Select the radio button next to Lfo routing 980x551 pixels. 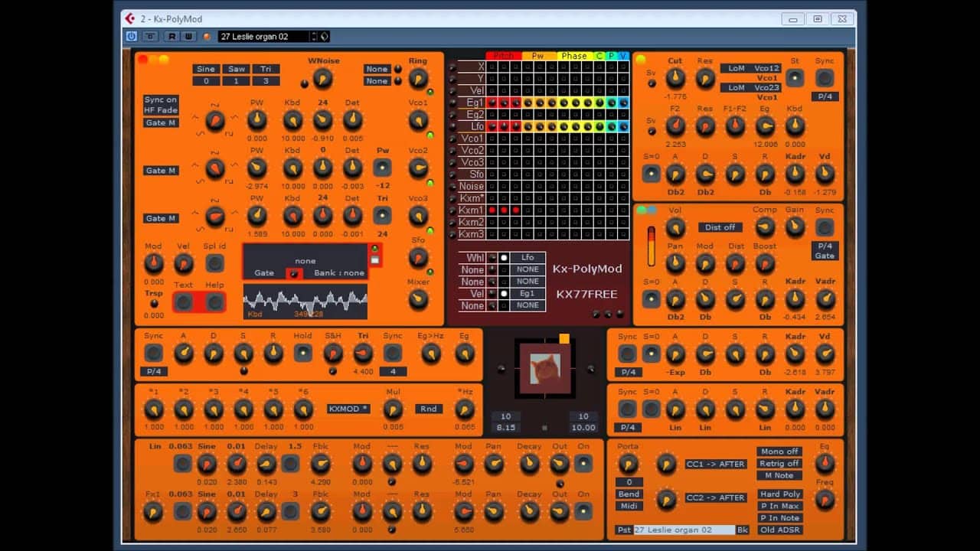click(x=505, y=257)
